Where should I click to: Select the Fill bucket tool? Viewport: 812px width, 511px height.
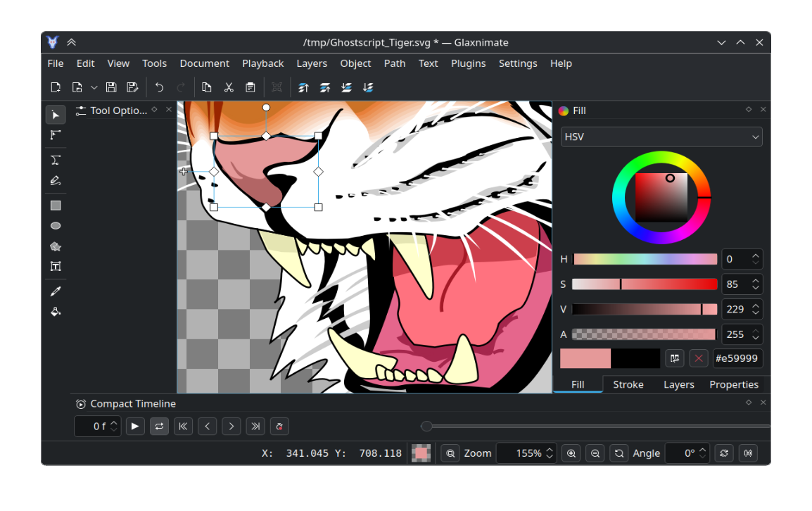click(x=56, y=311)
